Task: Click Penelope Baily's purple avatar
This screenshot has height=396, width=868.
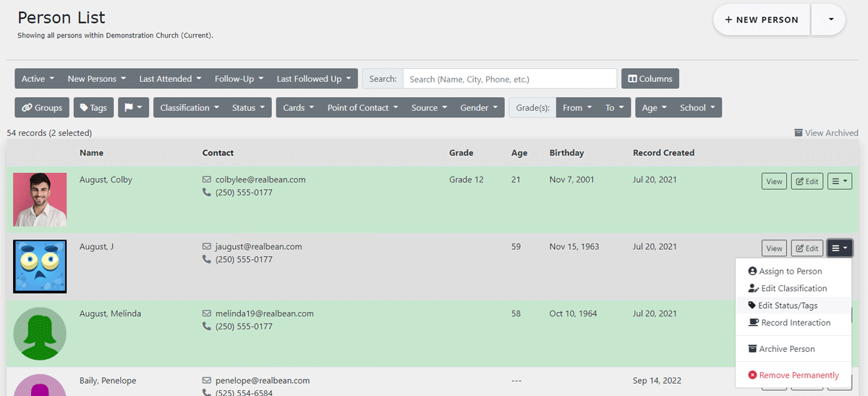Action: tap(40, 385)
